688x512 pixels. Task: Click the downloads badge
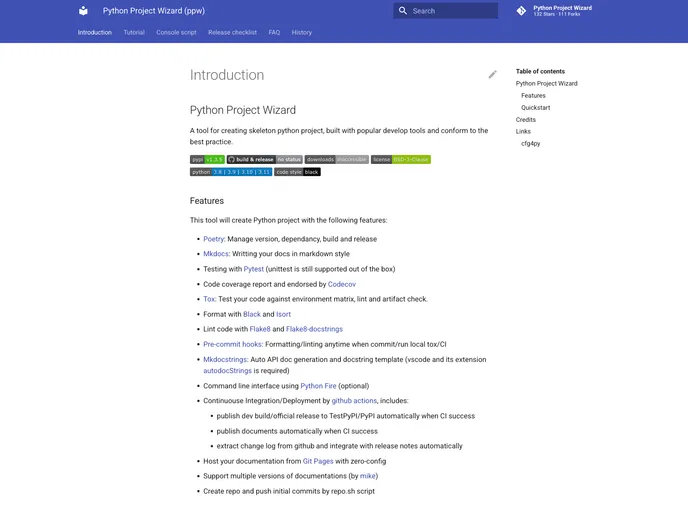click(x=337, y=159)
